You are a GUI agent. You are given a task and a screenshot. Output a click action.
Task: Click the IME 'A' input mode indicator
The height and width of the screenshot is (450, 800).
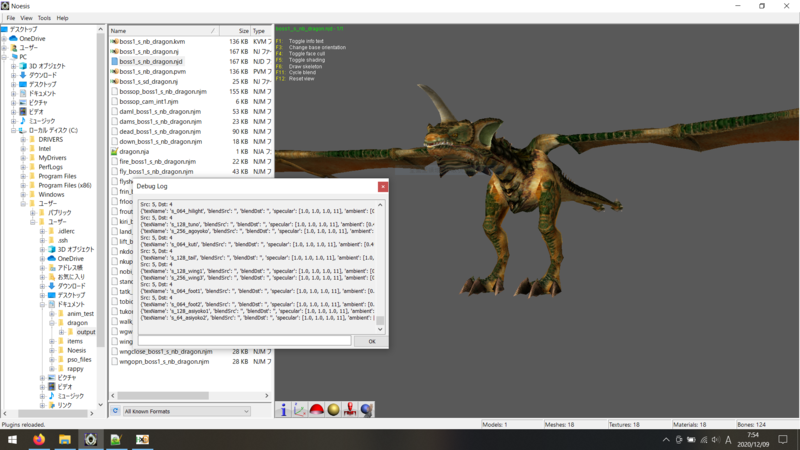pyautogui.click(x=728, y=439)
